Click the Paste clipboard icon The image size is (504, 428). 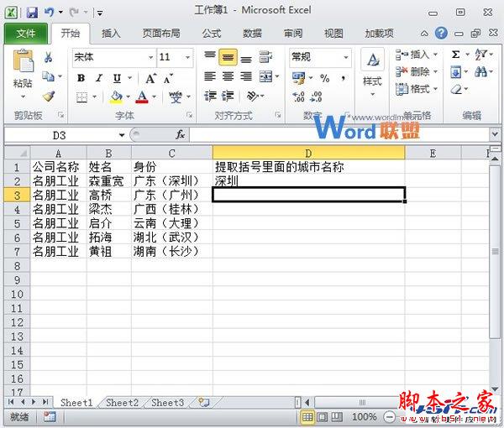point(23,60)
